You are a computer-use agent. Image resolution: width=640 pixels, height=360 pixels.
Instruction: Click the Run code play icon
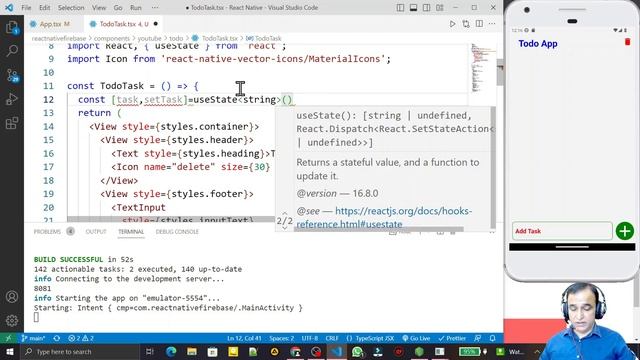pos(452,24)
